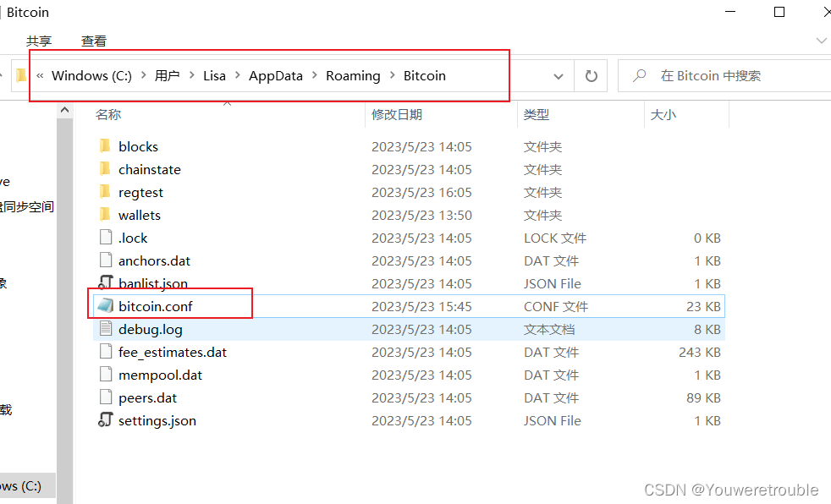The height and width of the screenshot is (504, 831).
Task: Click the search magnifier icon
Action: (x=640, y=76)
